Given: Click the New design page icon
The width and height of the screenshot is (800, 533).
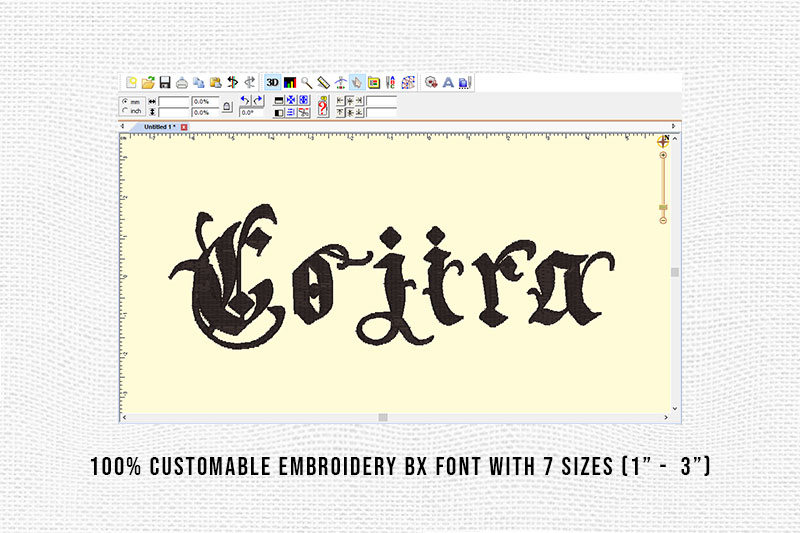Looking at the screenshot, I should click(x=131, y=82).
